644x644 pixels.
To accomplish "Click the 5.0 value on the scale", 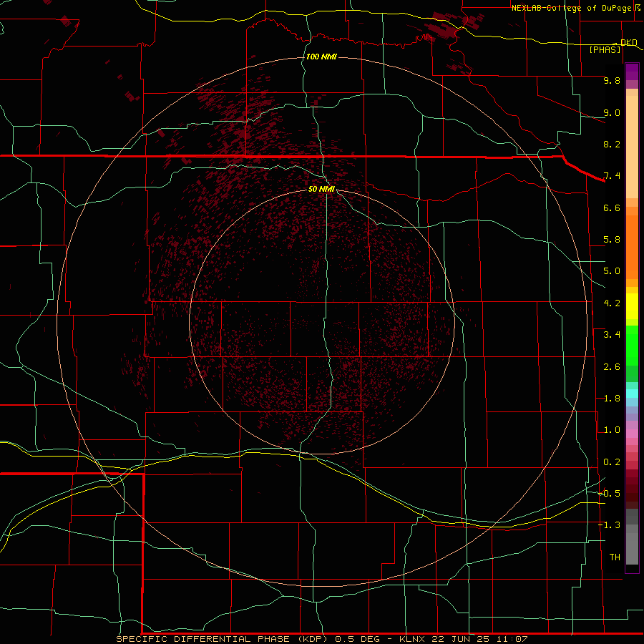I will [x=612, y=271].
